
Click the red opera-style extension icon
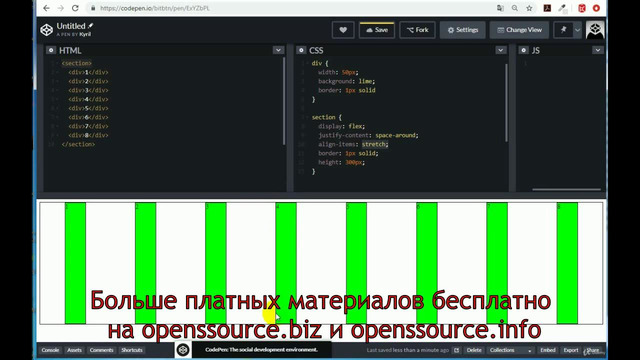[x=596, y=8]
